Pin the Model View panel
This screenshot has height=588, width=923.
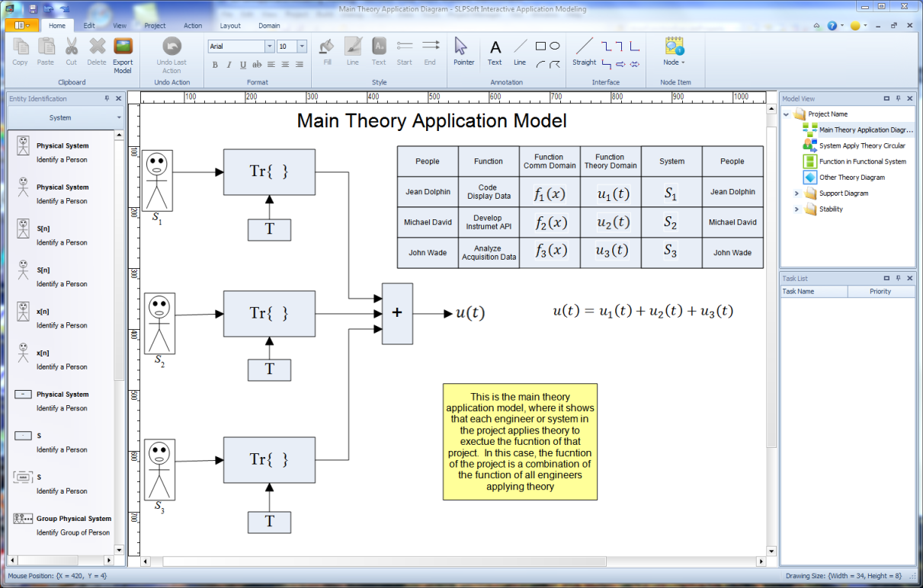click(899, 98)
